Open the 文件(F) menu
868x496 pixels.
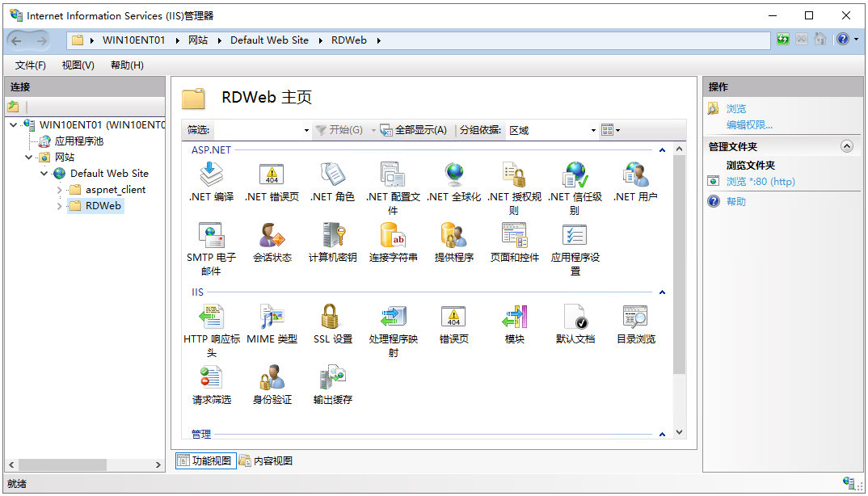pyautogui.click(x=31, y=65)
